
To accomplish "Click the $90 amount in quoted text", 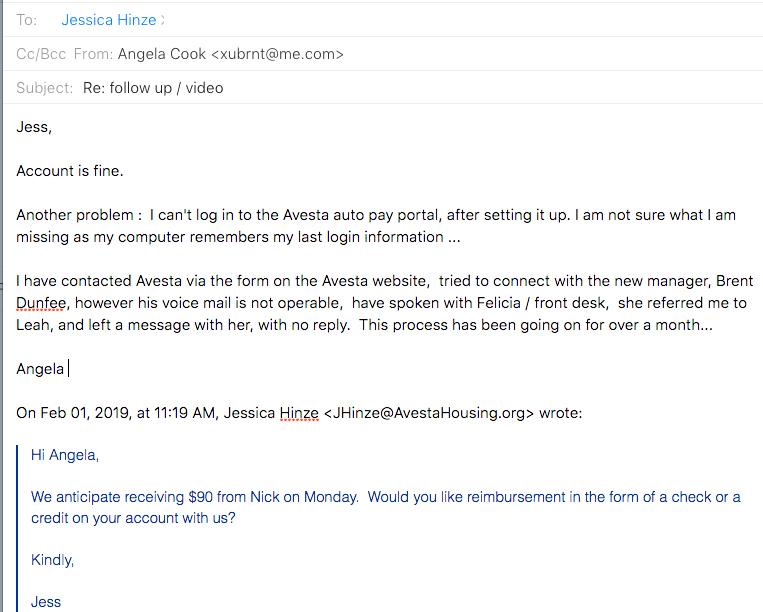I will point(200,497).
